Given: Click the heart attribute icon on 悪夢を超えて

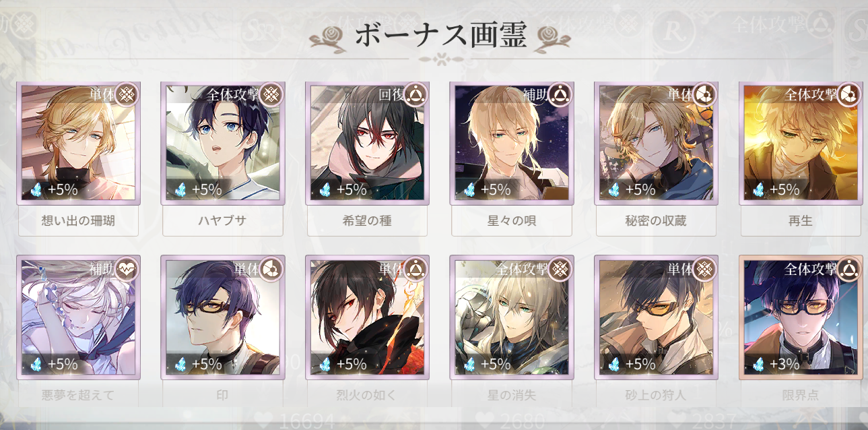Looking at the screenshot, I should [x=127, y=268].
